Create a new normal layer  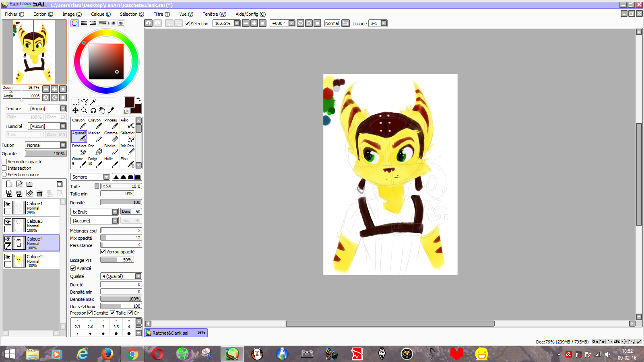(x=9, y=184)
